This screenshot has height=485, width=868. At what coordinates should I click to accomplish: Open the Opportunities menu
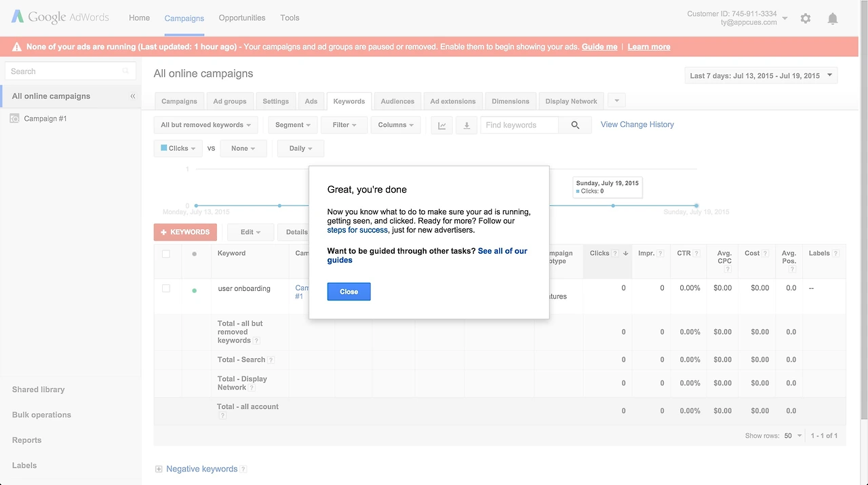(x=242, y=18)
